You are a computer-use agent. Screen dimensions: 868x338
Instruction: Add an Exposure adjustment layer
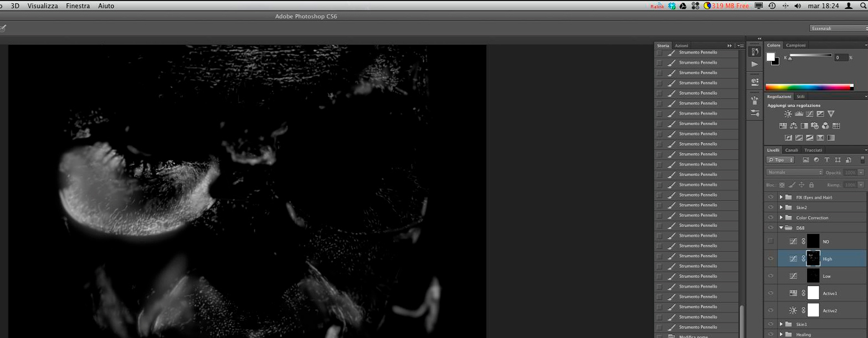[820, 114]
